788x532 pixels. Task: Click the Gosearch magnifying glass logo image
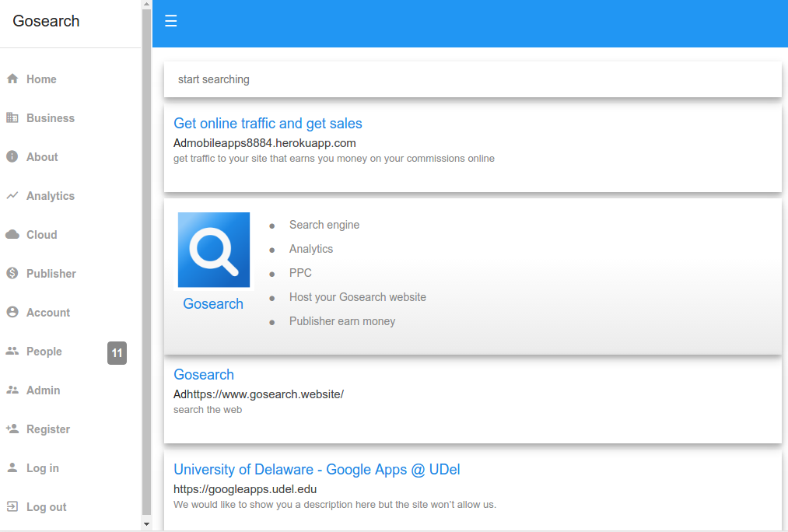tap(214, 250)
